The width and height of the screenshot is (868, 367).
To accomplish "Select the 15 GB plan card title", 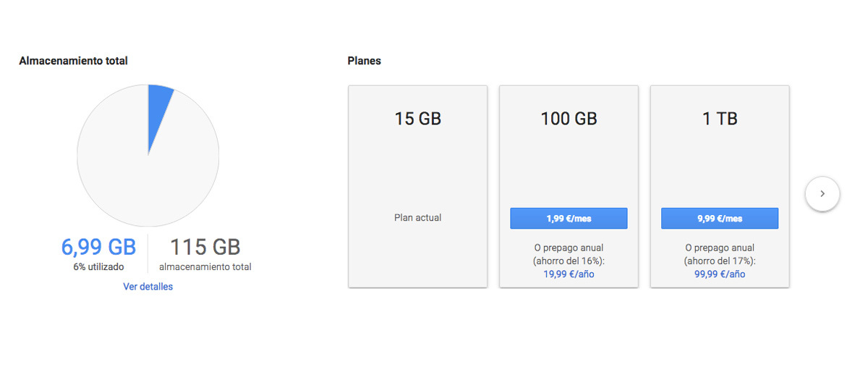I will pos(417,119).
